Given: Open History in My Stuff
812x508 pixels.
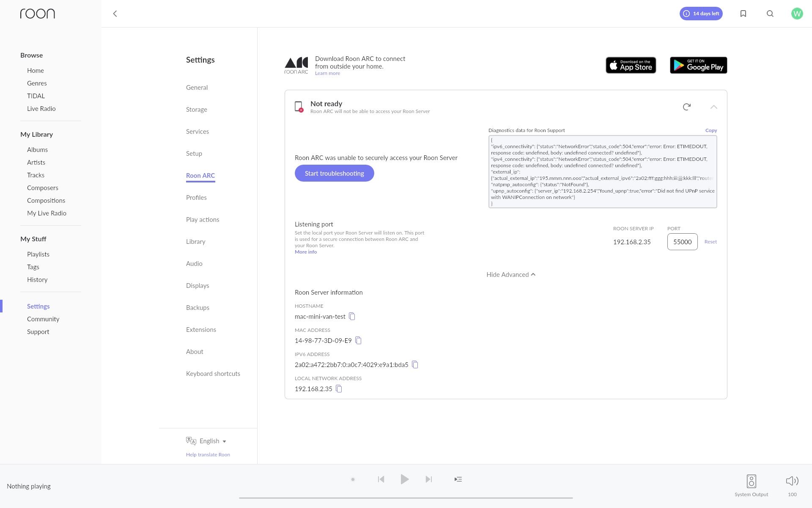Looking at the screenshot, I should pyautogui.click(x=37, y=280).
